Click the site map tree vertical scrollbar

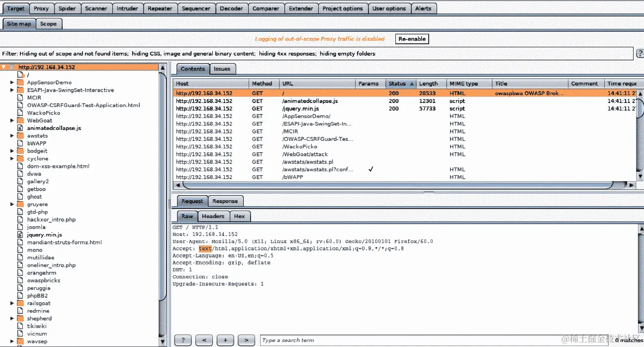(x=162, y=187)
